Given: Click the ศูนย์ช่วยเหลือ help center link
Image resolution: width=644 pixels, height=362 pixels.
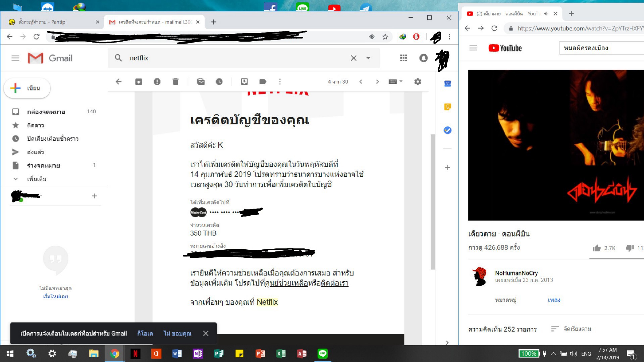Looking at the screenshot, I should tap(286, 283).
